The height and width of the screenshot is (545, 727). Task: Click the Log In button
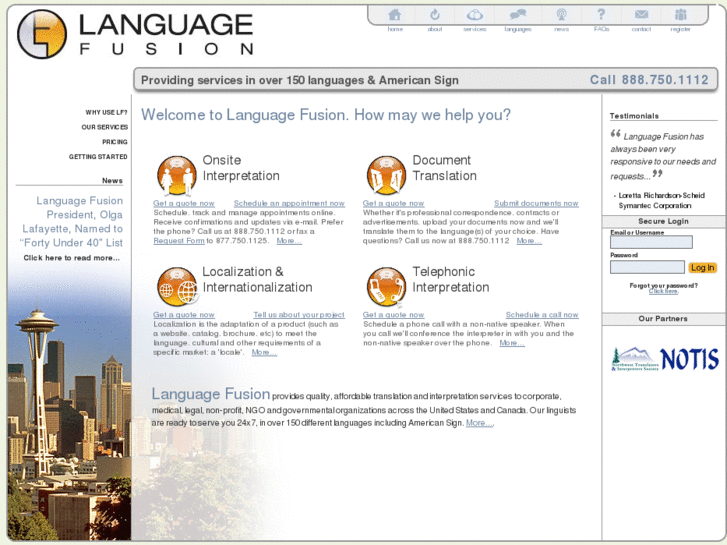click(x=702, y=268)
